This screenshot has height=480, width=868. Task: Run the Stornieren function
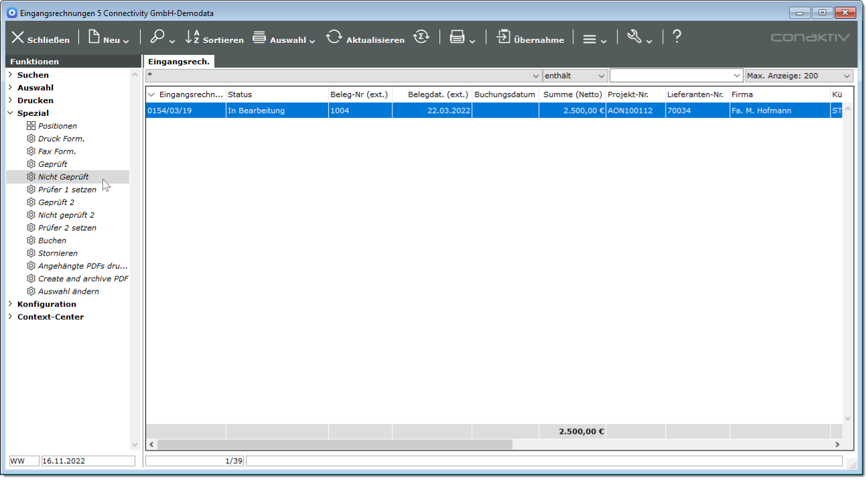point(58,253)
